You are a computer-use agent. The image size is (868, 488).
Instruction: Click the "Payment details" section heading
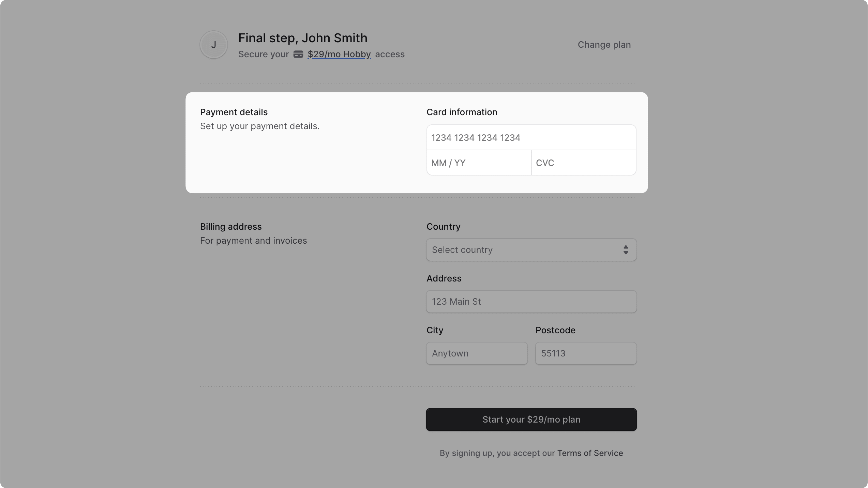click(x=234, y=112)
